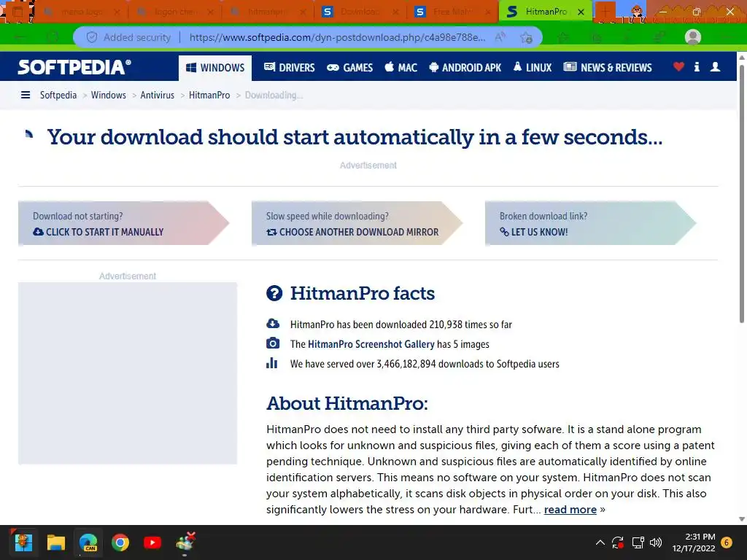Click the red heart icon in navbar

679,66
